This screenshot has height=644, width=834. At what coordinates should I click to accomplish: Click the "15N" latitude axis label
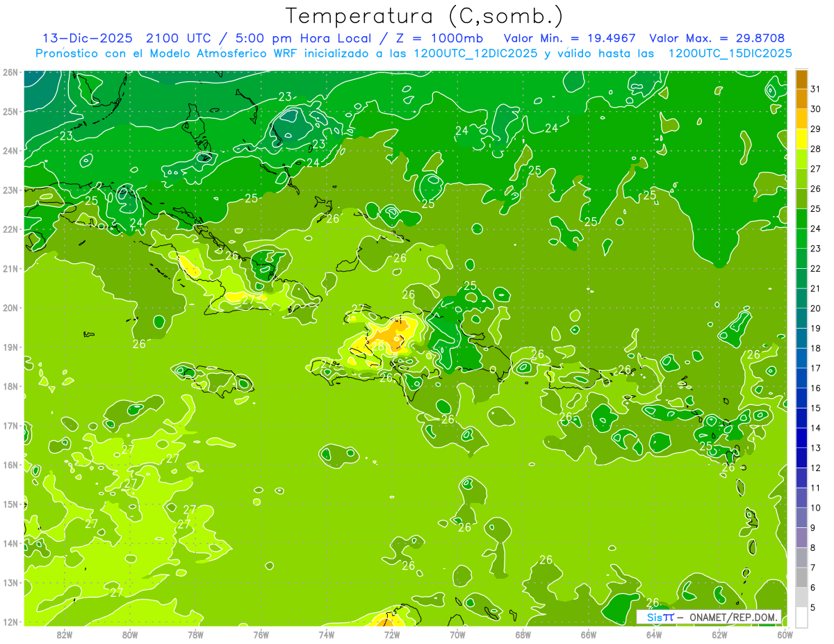tap(10, 504)
